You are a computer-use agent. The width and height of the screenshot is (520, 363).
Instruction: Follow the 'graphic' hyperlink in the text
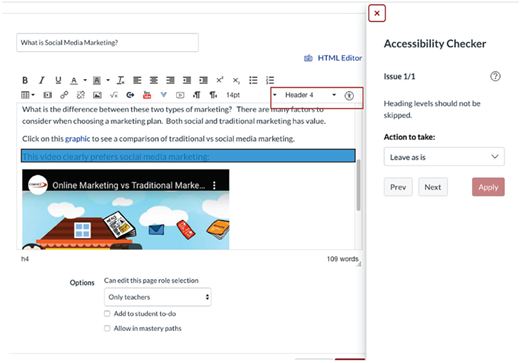pos(77,139)
